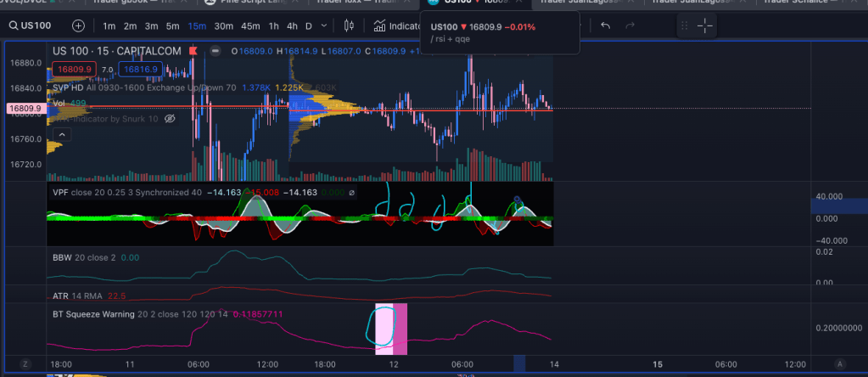Toggle visibility eye on Snurk indicator
868x377 pixels.
(x=169, y=119)
